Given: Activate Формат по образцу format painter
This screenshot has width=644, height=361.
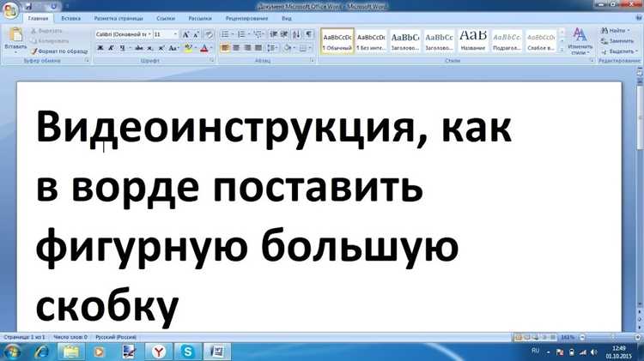Looking at the screenshot, I should [59, 51].
